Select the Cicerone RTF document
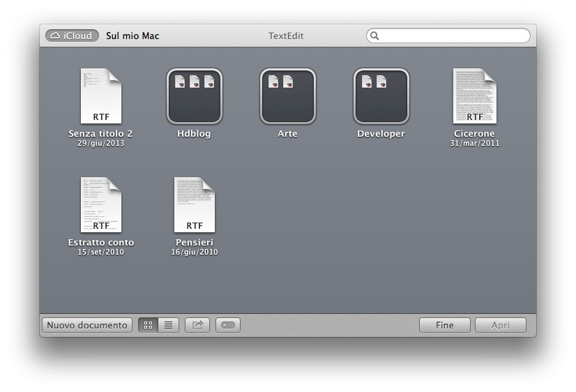 (x=474, y=96)
